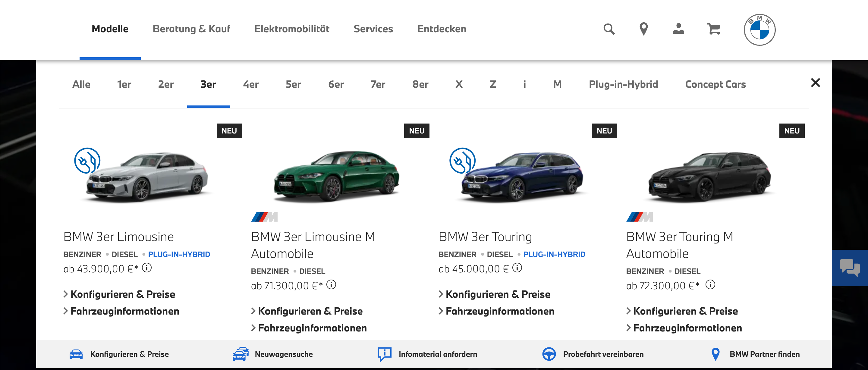Click Probefahrt vereinbaren in the bottom bar
The image size is (868, 370).
coord(603,354)
